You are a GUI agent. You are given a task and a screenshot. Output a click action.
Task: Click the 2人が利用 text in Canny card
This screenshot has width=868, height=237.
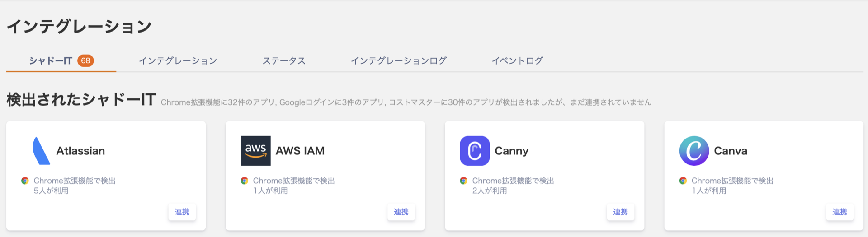click(490, 191)
